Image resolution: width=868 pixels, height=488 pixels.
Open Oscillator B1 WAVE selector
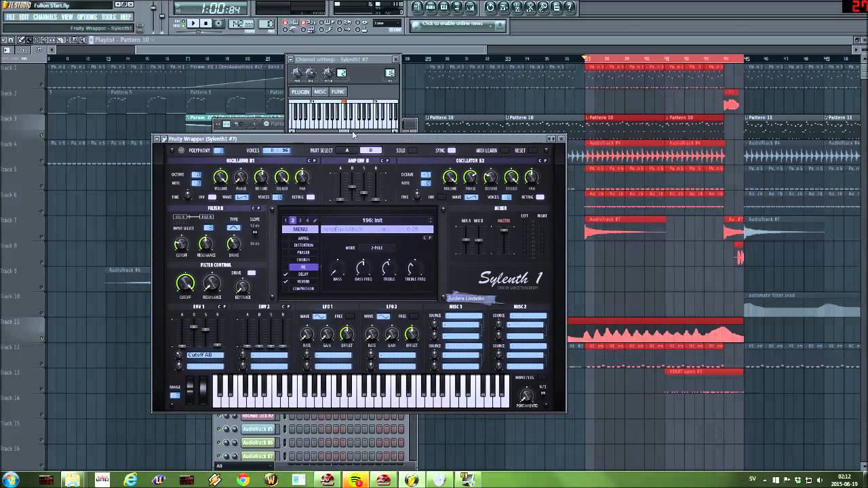(241, 197)
